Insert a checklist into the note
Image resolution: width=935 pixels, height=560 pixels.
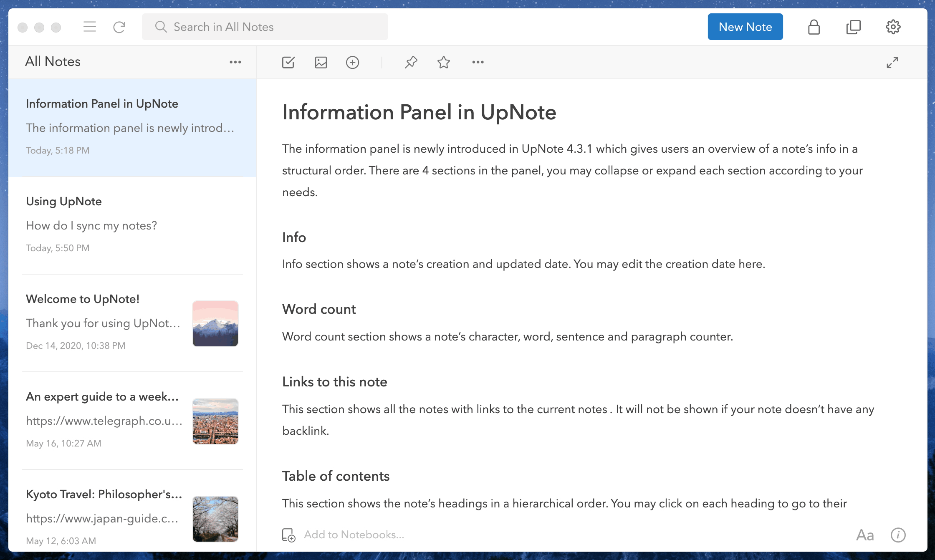pyautogui.click(x=288, y=62)
